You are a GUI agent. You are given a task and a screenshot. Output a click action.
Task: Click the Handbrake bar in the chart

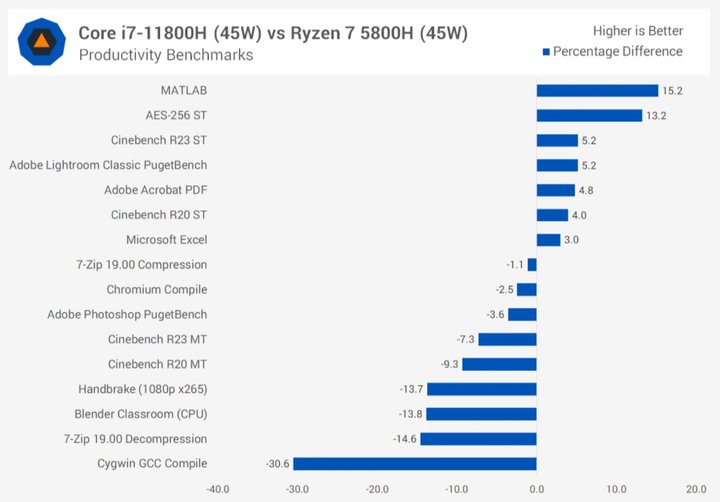[x=482, y=389]
